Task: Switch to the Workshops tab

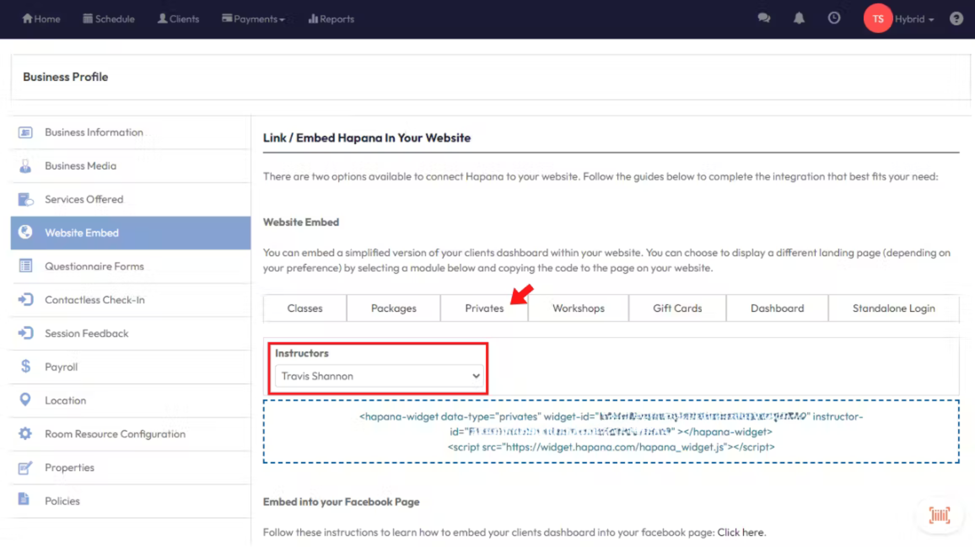Action: click(578, 308)
